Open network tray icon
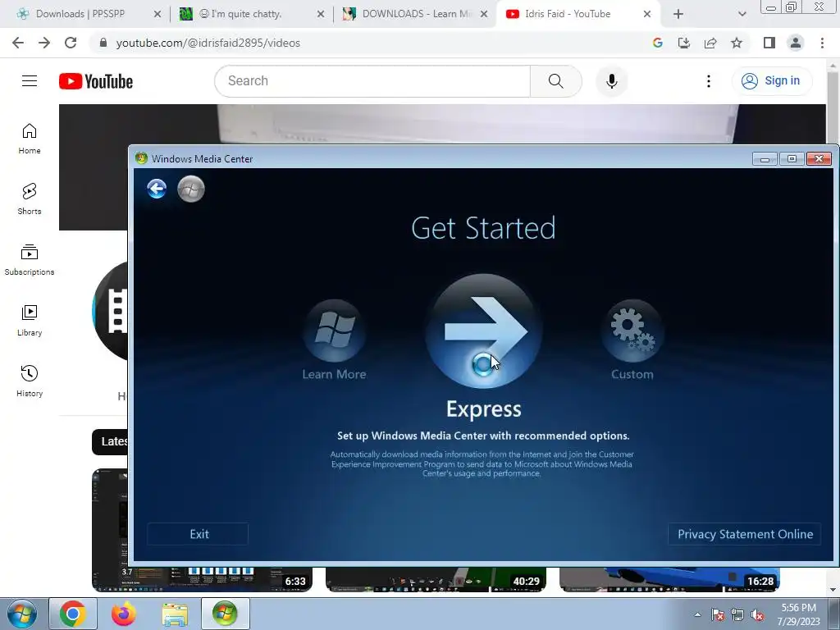 (x=737, y=614)
